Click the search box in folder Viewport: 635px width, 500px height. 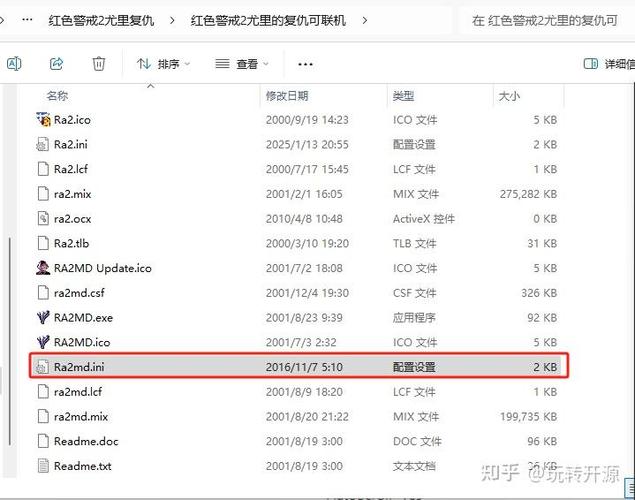(547, 20)
